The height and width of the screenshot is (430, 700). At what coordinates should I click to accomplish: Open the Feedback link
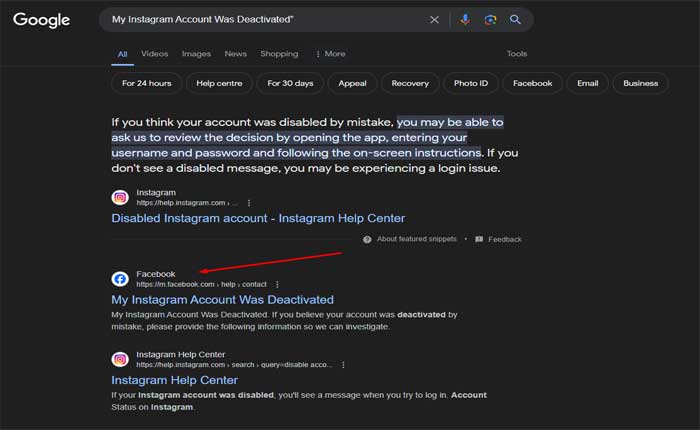pyautogui.click(x=504, y=240)
